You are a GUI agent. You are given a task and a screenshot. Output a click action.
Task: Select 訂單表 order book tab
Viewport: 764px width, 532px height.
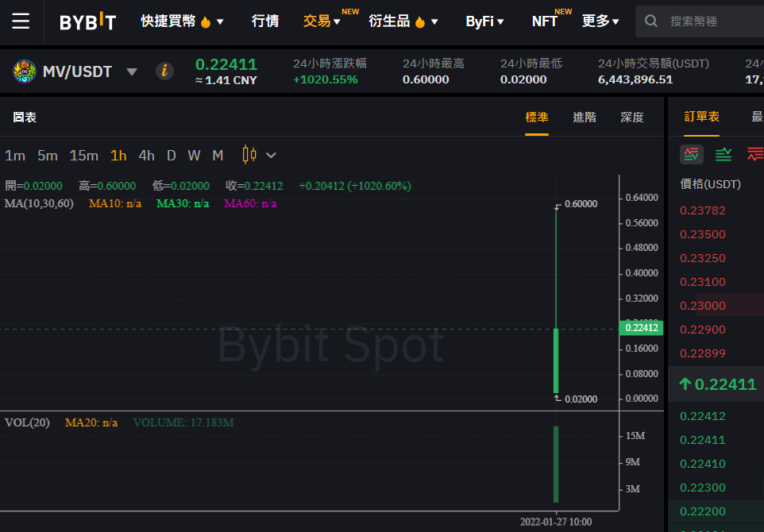pyautogui.click(x=701, y=117)
